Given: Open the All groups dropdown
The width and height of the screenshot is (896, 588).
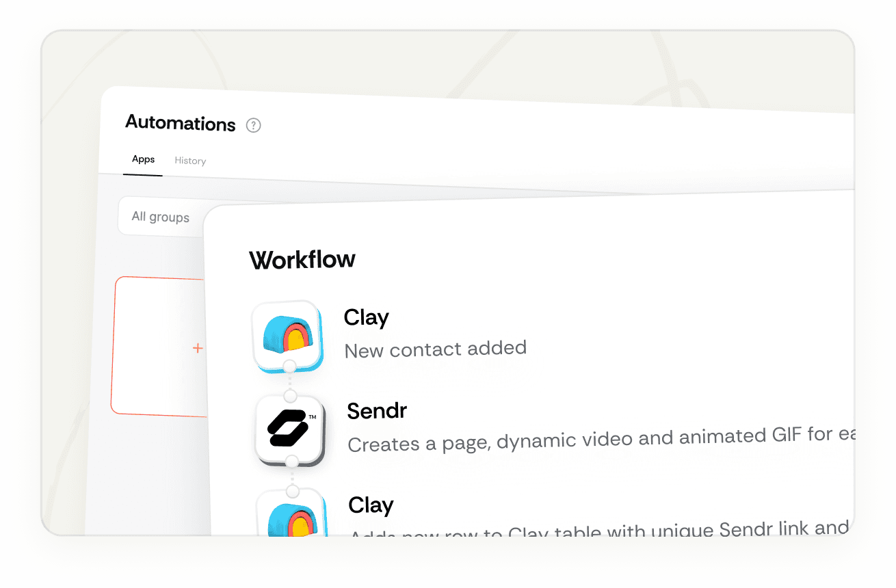Looking at the screenshot, I should click(x=162, y=217).
